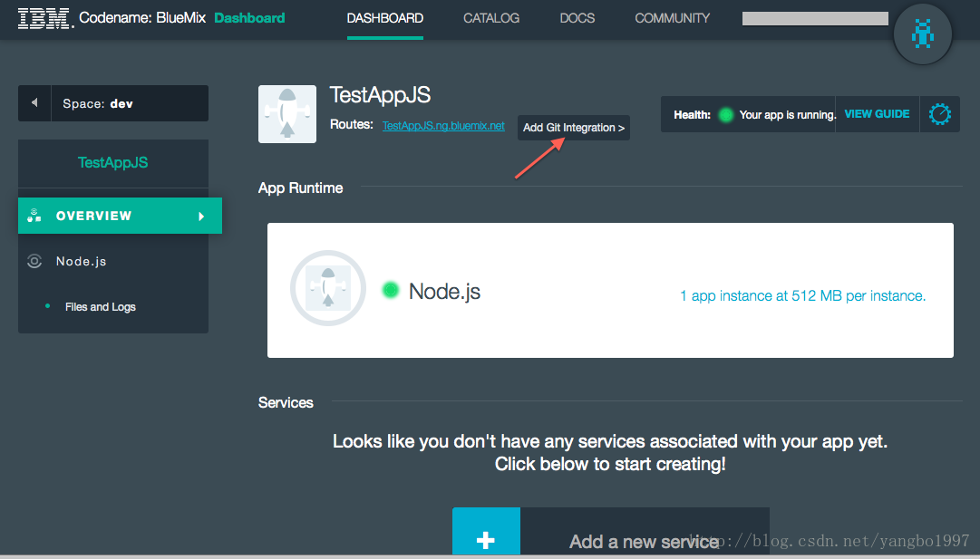Viewport: 980px width, 559px height.
Task: Click the Overview sidebar icon
Action: tap(34, 216)
